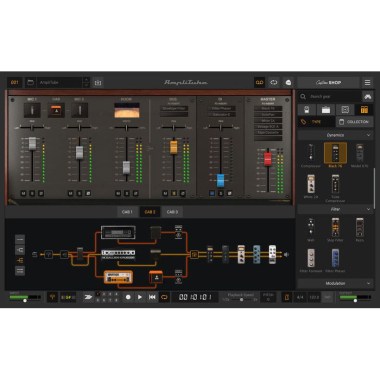Open the tape recorder view icon
The image size is (380, 380).
(259, 82)
